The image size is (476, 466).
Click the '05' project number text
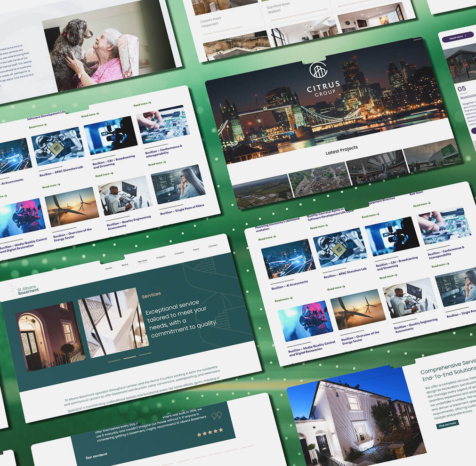462,88
